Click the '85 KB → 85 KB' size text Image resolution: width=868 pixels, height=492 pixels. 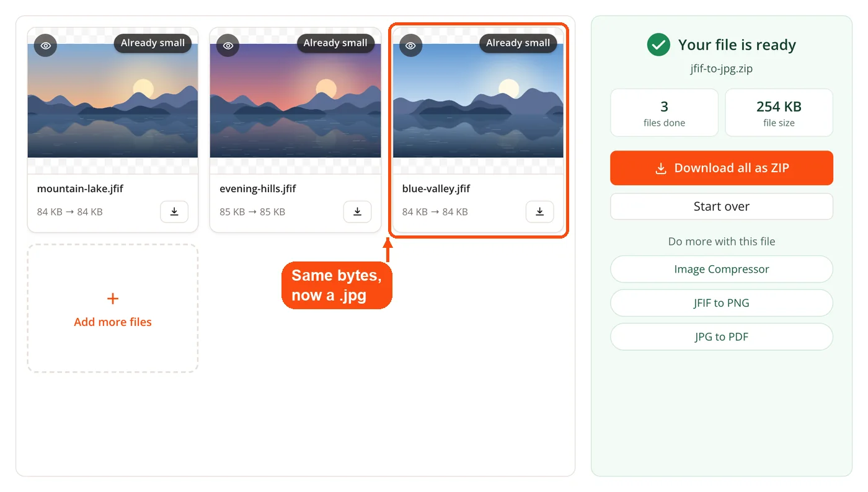pos(252,212)
